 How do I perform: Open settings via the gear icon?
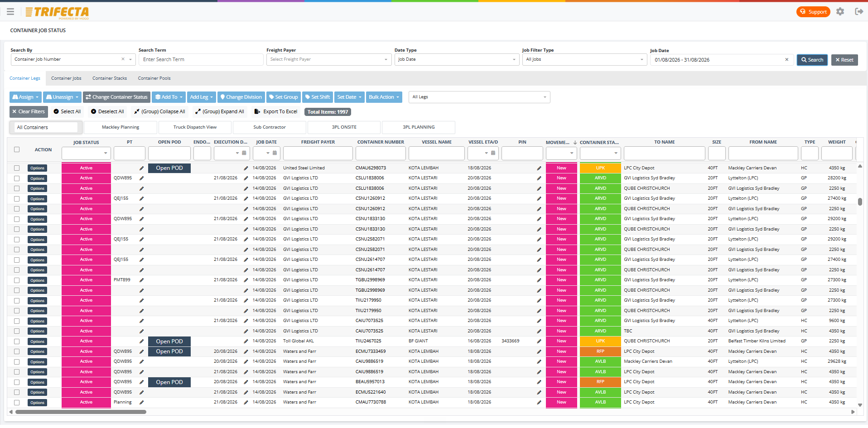tap(840, 12)
